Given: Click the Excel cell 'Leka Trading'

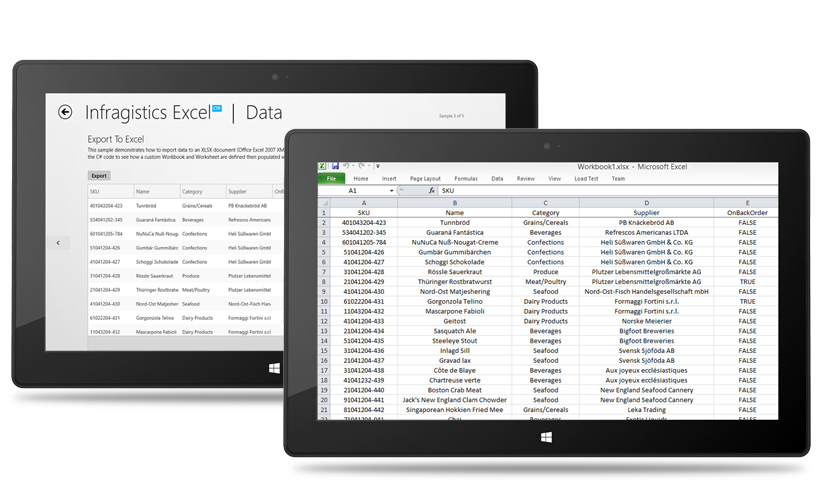Looking at the screenshot, I should tap(646, 410).
